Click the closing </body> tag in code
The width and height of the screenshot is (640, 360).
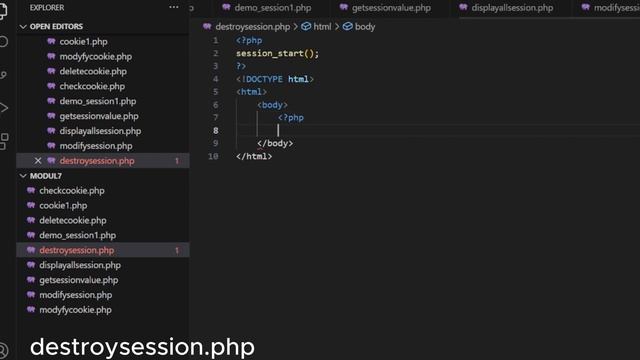pos(275,143)
